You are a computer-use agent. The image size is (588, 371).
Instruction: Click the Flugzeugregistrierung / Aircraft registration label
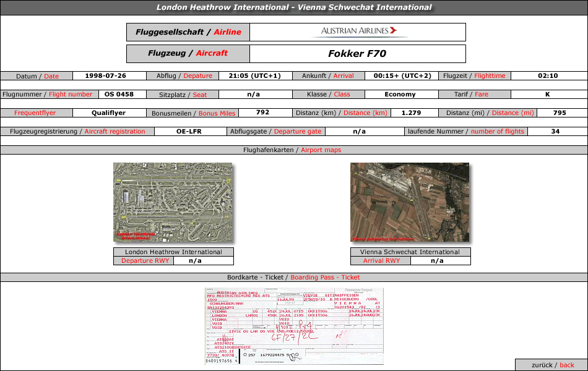(77, 132)
